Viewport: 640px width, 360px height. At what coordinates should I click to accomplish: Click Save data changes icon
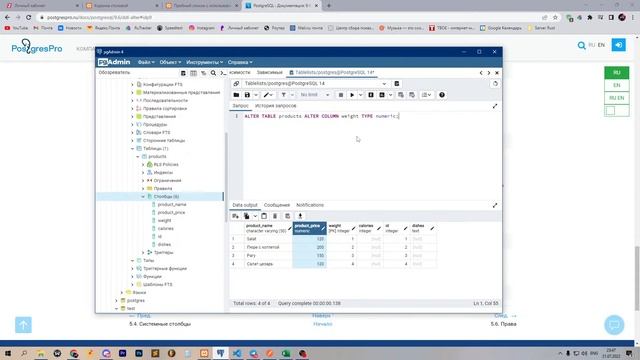pos(287,216)
